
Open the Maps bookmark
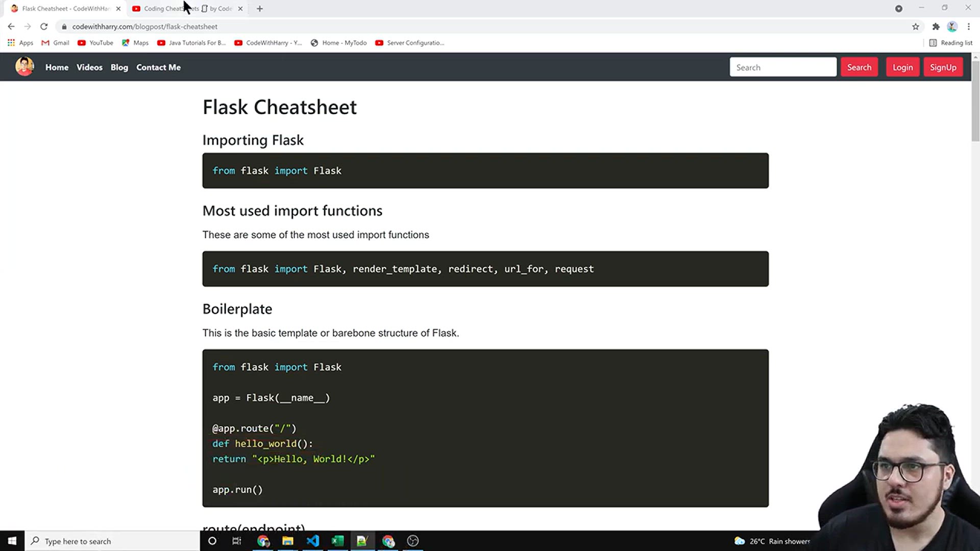point(135,43)
